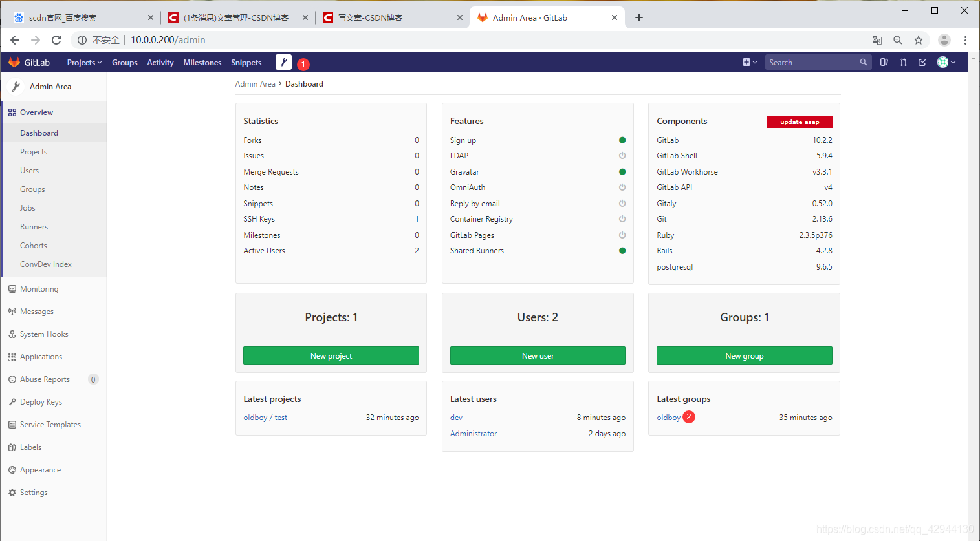The width and height of the screenshot is (980, 541).
Task: Open Snippets in the top navbar
Action: tap(246, 63)
